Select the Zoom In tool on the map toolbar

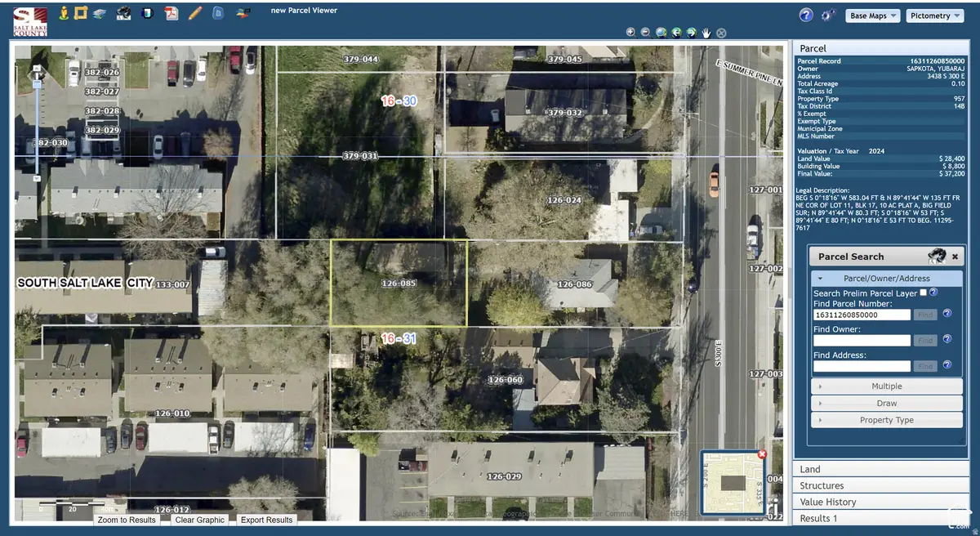pos(630,33)
